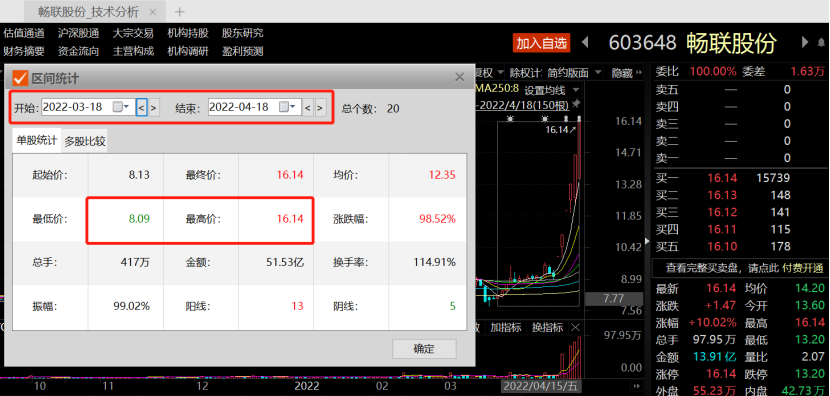
Task: Click the 付费开通 link
Action: pyautogui.click(x=802, y=268)
